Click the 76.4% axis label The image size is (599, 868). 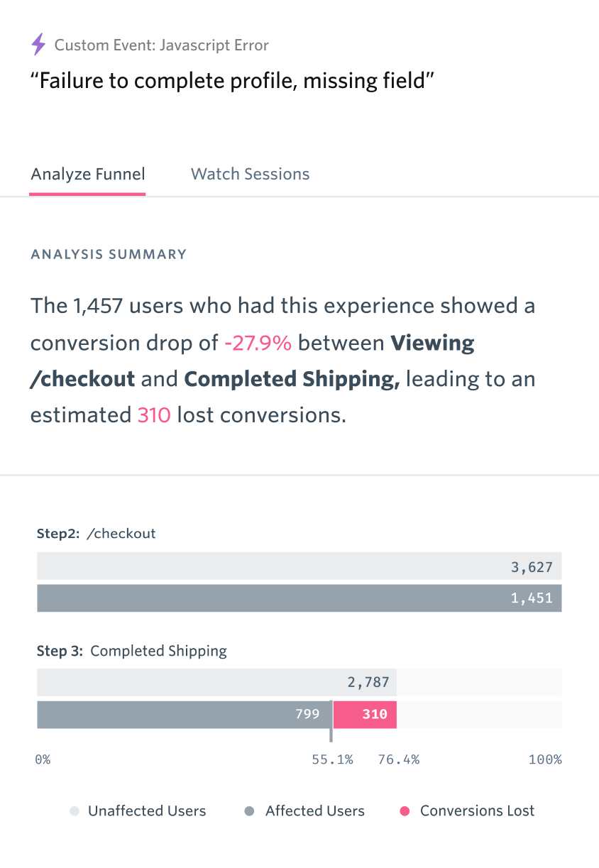point(398,760)
